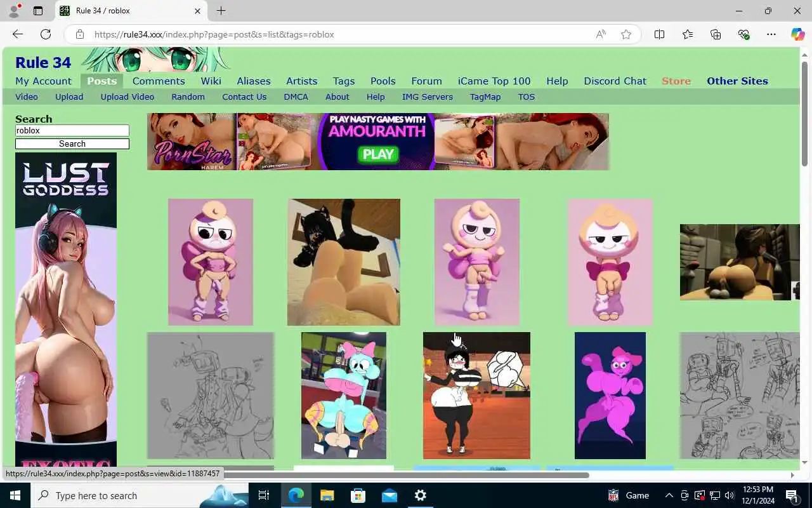
Task: Open the Favorites list toolbar icon
Action: coord(688,34)
